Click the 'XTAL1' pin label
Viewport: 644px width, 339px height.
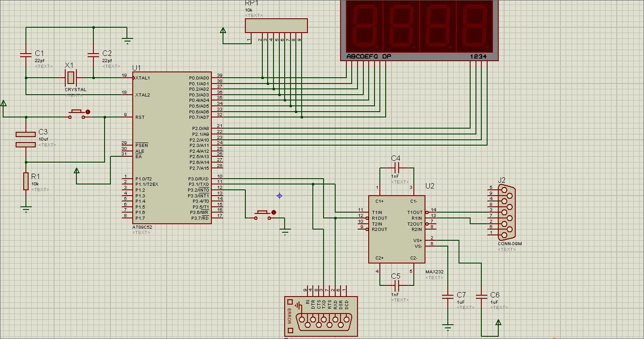143,78
